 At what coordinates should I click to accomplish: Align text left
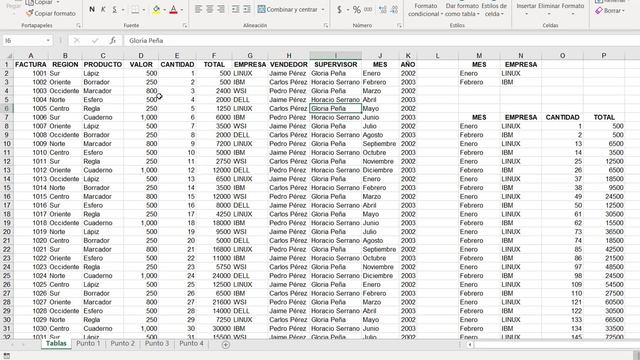click(x=198, y=9)
